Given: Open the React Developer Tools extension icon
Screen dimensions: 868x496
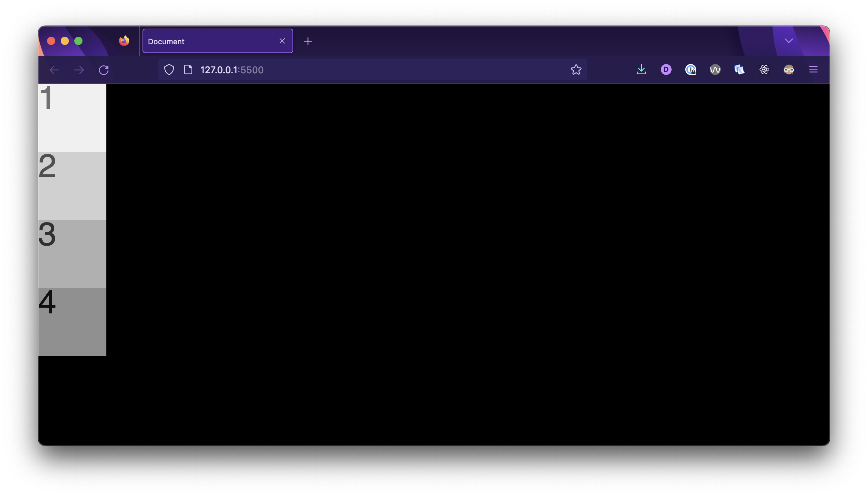Looking at the screenshot, I should click(764, 70).
